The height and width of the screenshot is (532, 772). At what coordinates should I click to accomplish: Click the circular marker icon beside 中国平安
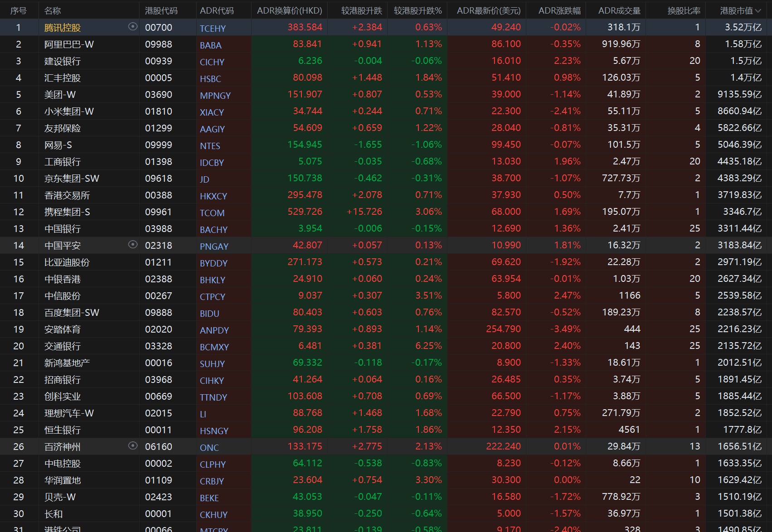pyautogui.click(x=133, y=245)
